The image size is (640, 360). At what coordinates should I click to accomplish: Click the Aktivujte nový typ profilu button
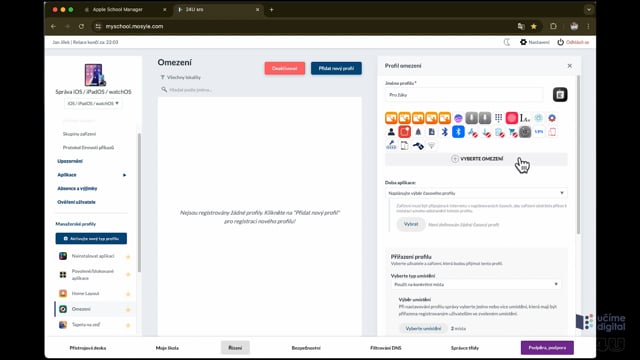(x=91, y=238)
